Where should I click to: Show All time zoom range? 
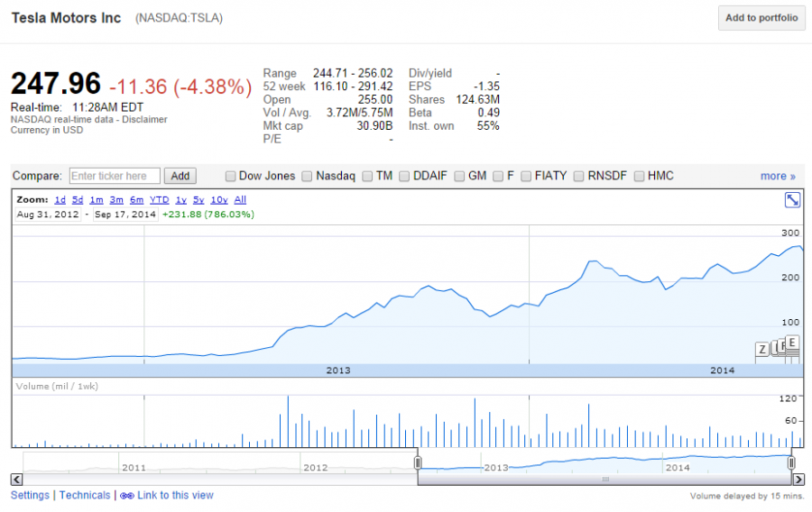coord(240,199)
